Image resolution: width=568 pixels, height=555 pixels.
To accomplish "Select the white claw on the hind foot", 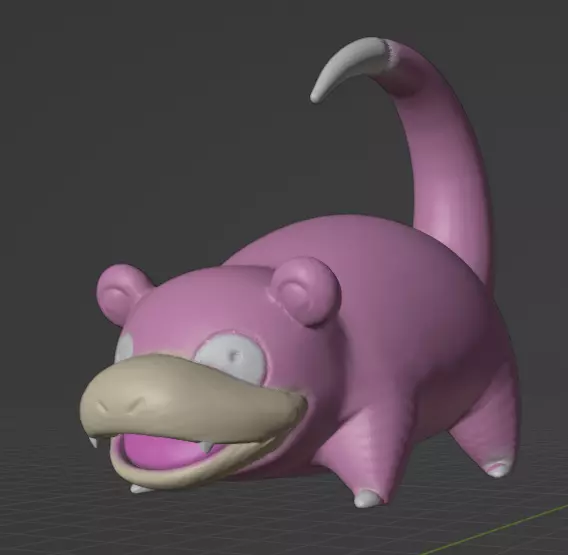I will tap(498, 469).
